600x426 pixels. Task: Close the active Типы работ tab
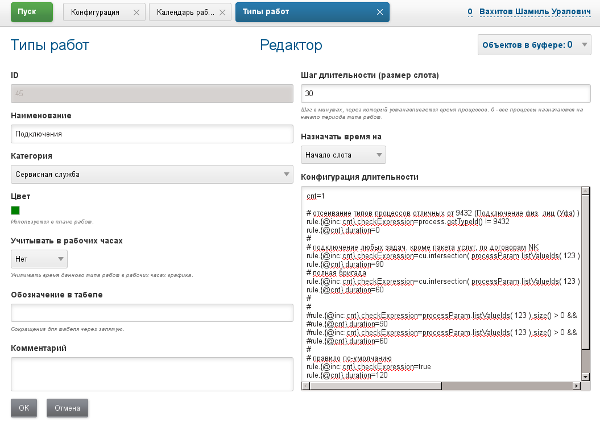pyautogui.click(x=378, y=13)
